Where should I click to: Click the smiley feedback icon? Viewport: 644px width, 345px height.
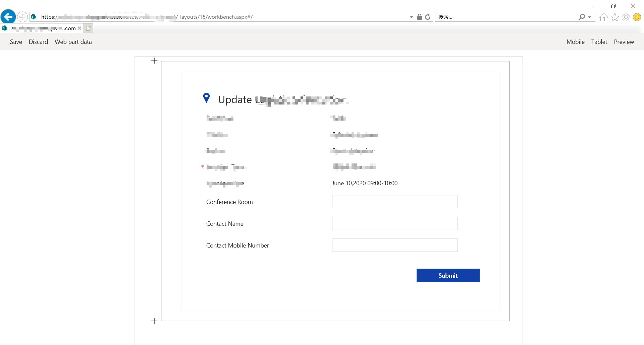pyautogui.click(x=637, y=17)
